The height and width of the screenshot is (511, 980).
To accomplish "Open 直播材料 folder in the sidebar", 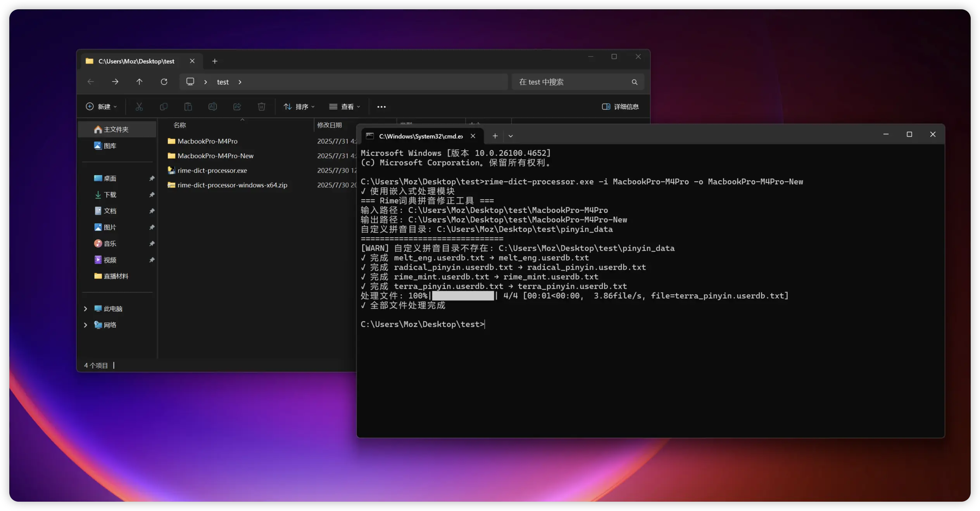I will click(x=117, y=276).
